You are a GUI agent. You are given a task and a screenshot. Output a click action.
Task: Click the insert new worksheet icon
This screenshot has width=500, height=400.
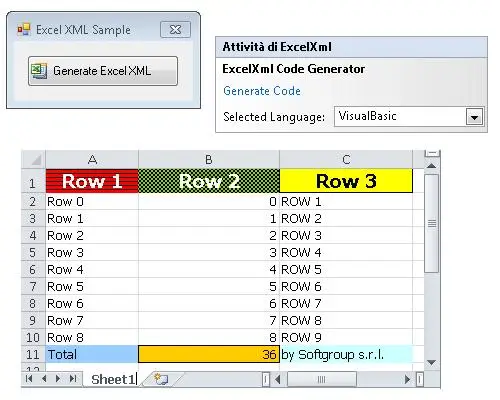tap(161, 379)
